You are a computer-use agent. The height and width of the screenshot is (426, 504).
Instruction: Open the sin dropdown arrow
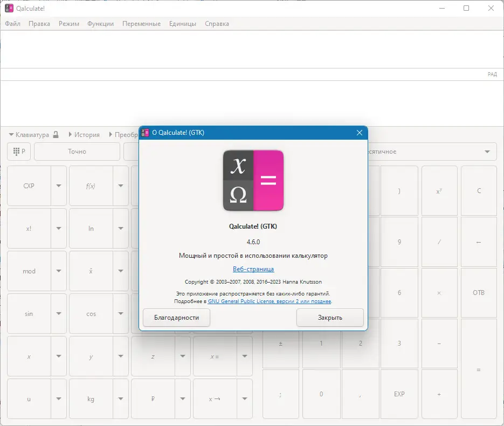pos(59,314)
